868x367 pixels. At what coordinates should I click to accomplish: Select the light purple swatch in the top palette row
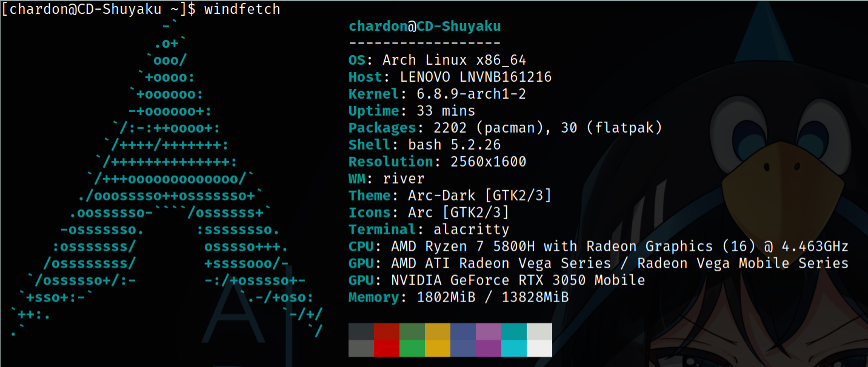tap(489, 331)
